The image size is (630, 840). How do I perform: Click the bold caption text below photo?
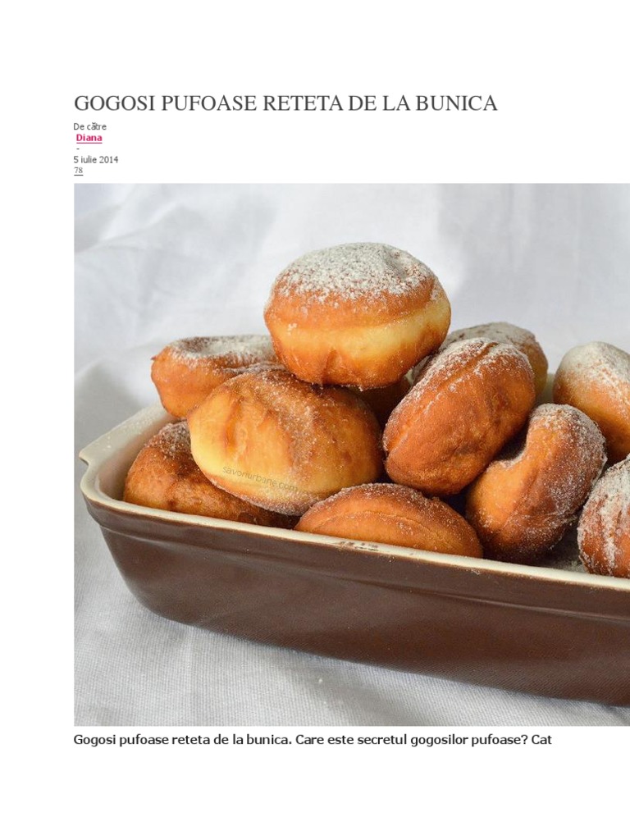tap(313, 741)
